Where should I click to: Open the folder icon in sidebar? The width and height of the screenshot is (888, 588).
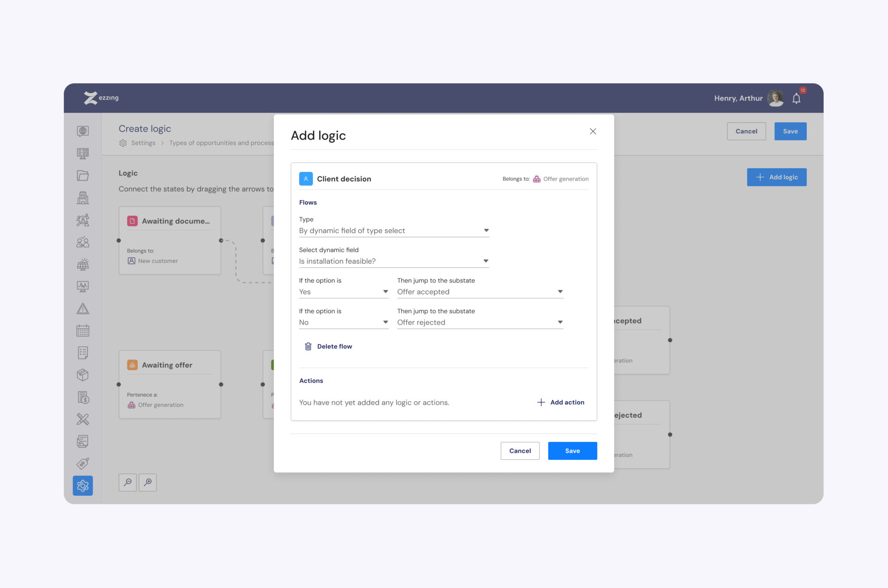click(83, 175)
